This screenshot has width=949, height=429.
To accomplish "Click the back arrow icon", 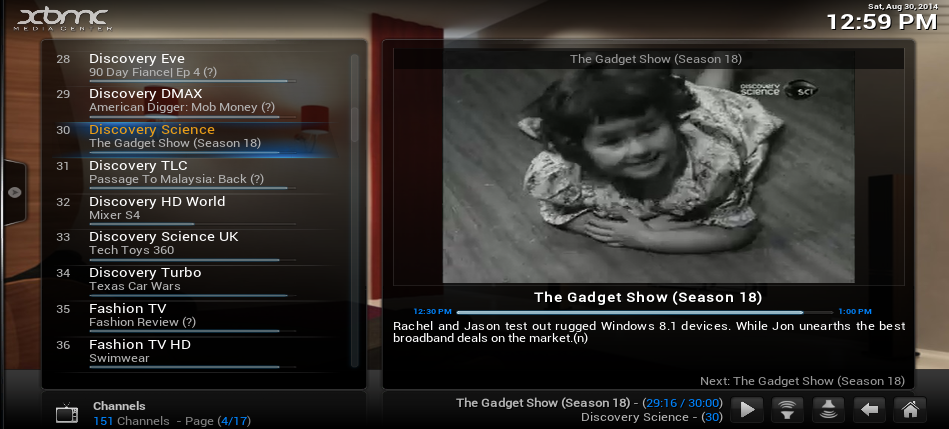I will 869,409.
